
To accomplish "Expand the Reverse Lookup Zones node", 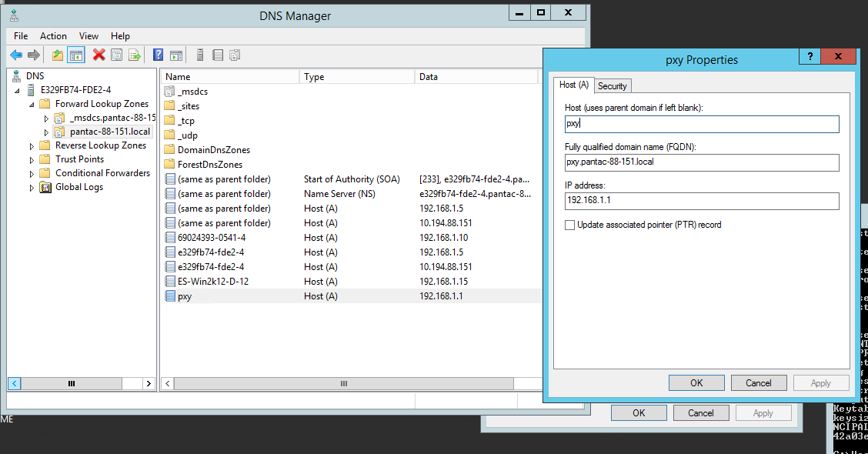I will (x=32, y=145).
